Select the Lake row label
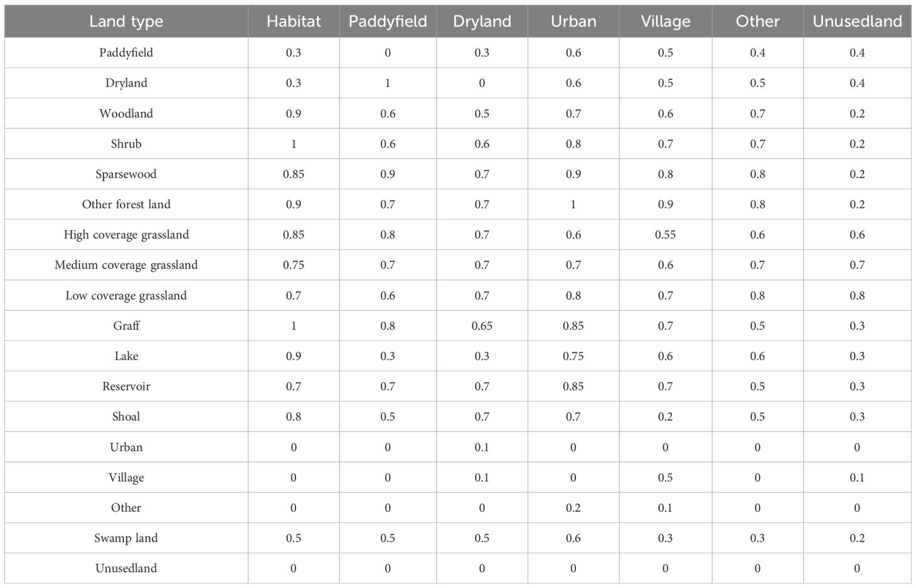 click(126, 356)
